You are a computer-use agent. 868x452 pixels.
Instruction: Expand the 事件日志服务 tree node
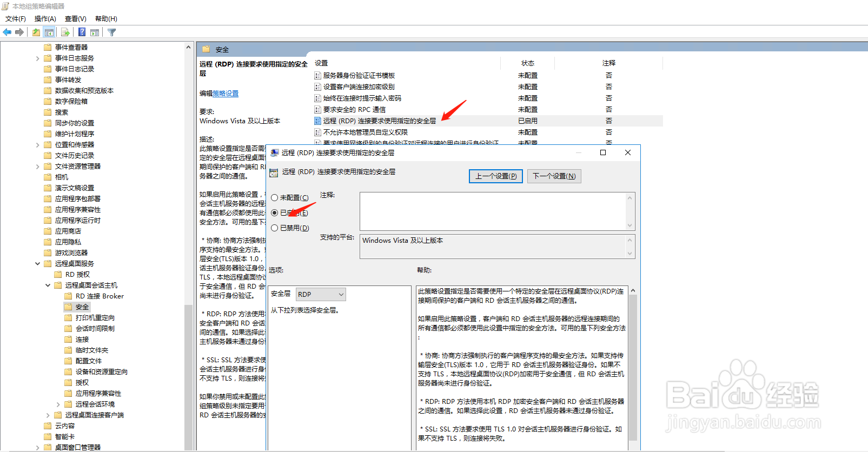[37, 58]
